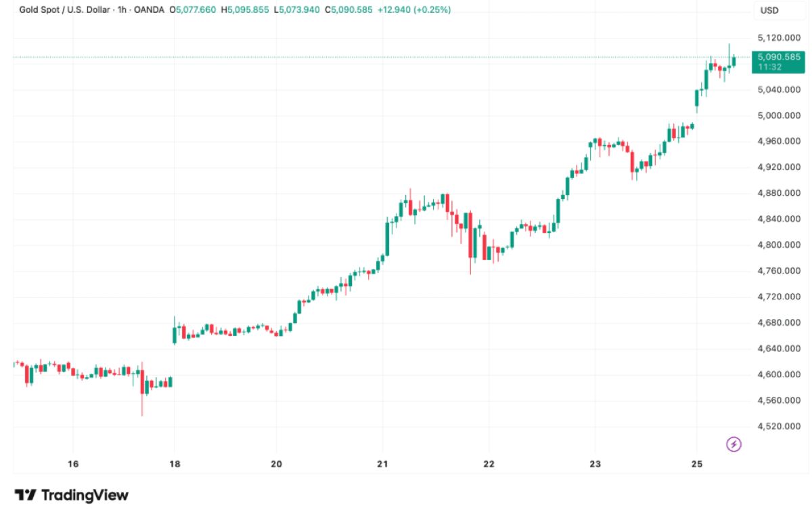Click date 22 on the time axis
The width and height of the screenshot is (812, 512).
coord(489,465)
